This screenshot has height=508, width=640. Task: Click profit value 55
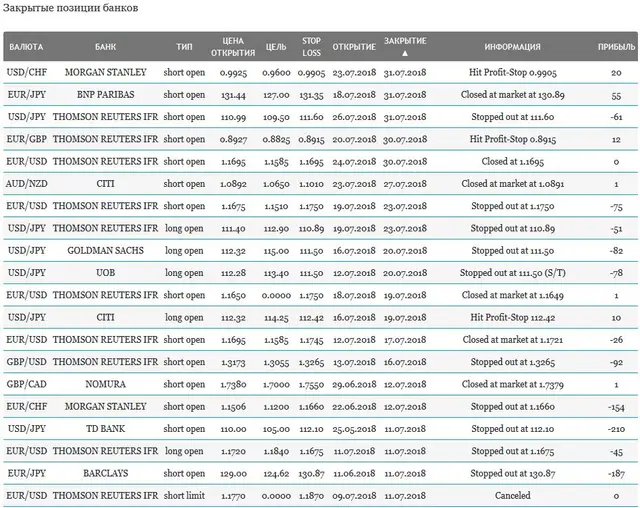coord(616,95)
